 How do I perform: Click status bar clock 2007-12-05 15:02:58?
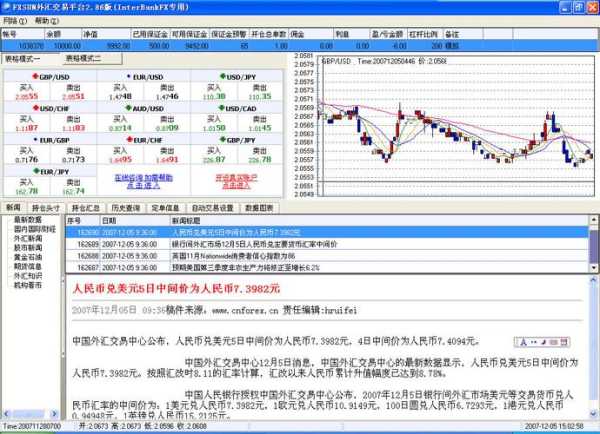click(x=554, y=426)
